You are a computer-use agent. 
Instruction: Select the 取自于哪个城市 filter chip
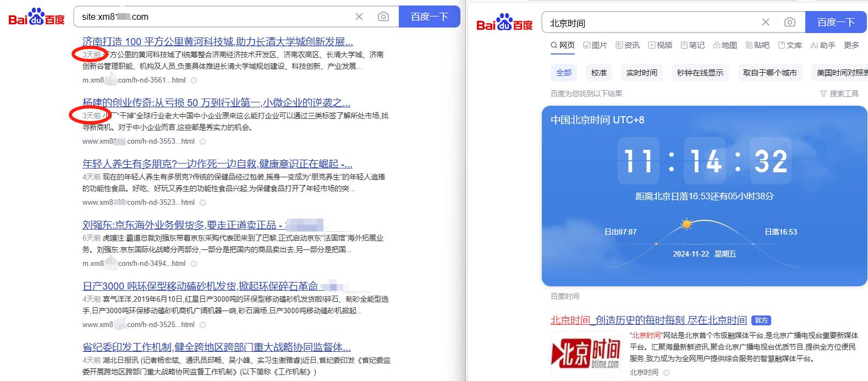[x=770, y=73]
